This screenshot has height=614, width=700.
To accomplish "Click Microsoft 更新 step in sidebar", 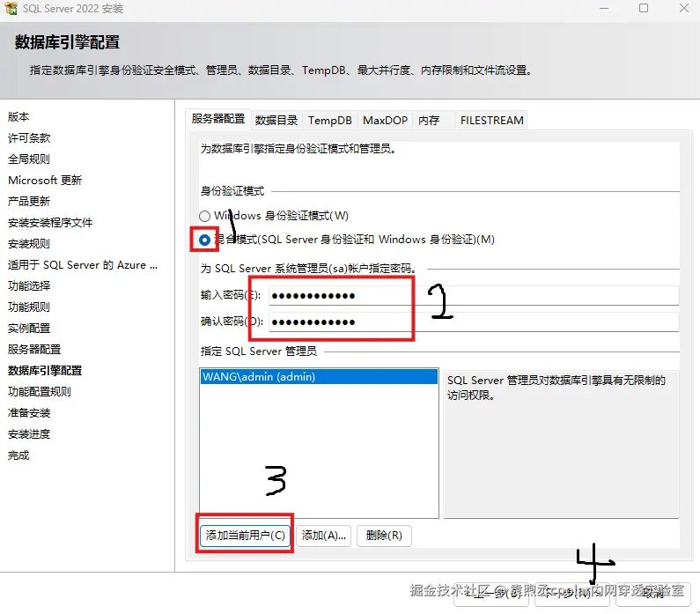I will (x=45, y=181).
